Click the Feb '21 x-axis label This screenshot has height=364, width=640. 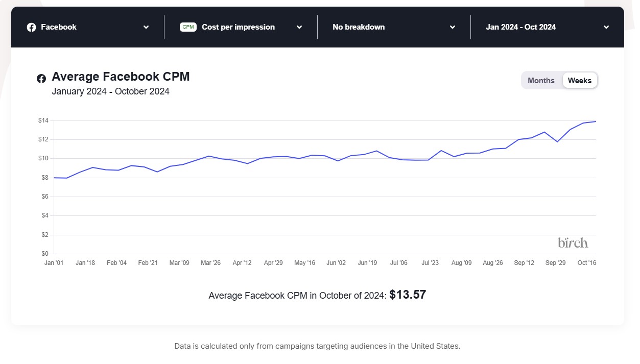click(x=148, y=263)
